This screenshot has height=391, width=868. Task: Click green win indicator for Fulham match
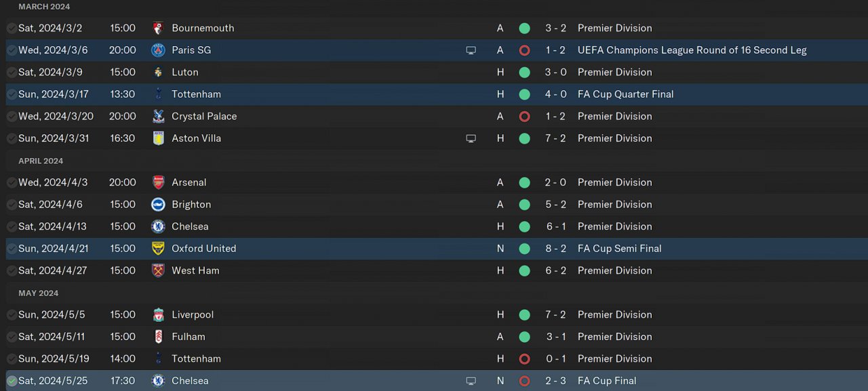pos(524,337)
